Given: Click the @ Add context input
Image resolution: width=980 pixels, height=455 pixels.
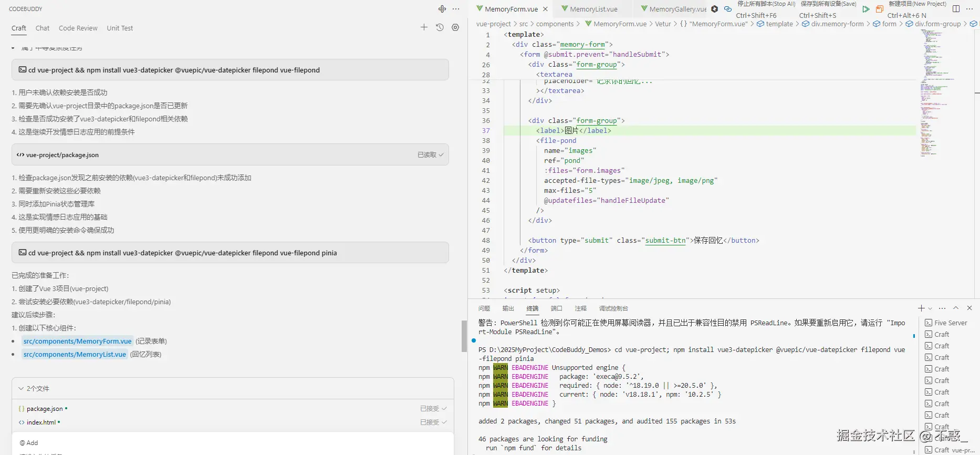Looking at the screenshot, I should point(29,443).
